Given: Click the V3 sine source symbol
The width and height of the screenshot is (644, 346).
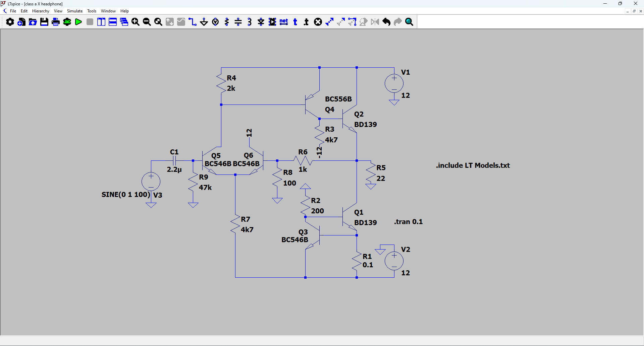Looking at the screenshot, I should 151,182.
